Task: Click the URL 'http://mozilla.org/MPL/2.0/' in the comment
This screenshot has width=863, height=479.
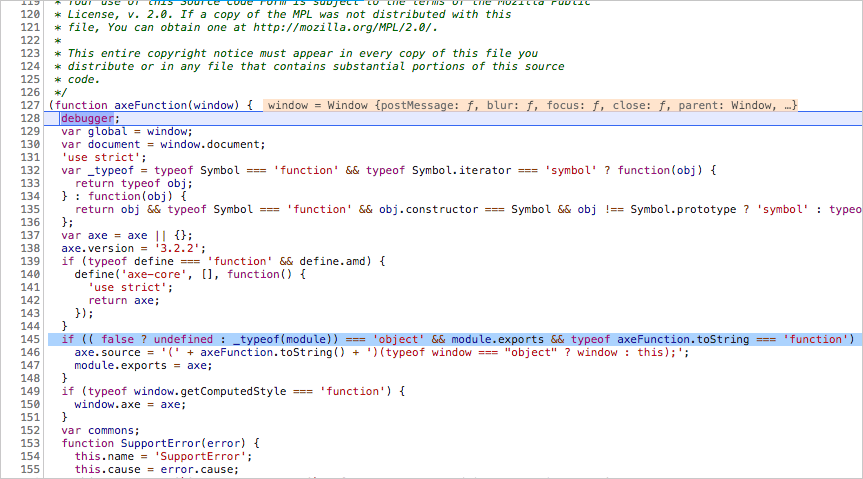Action: tap(342, 28)
